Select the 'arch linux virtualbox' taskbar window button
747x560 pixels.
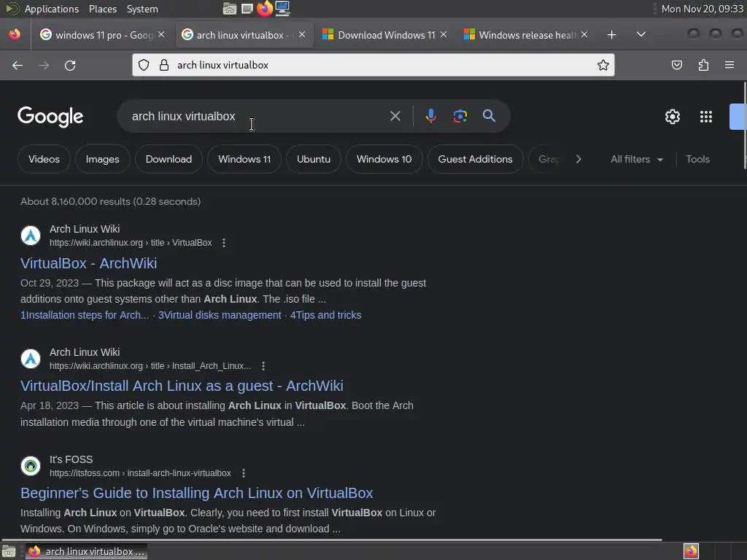[86, 551]
